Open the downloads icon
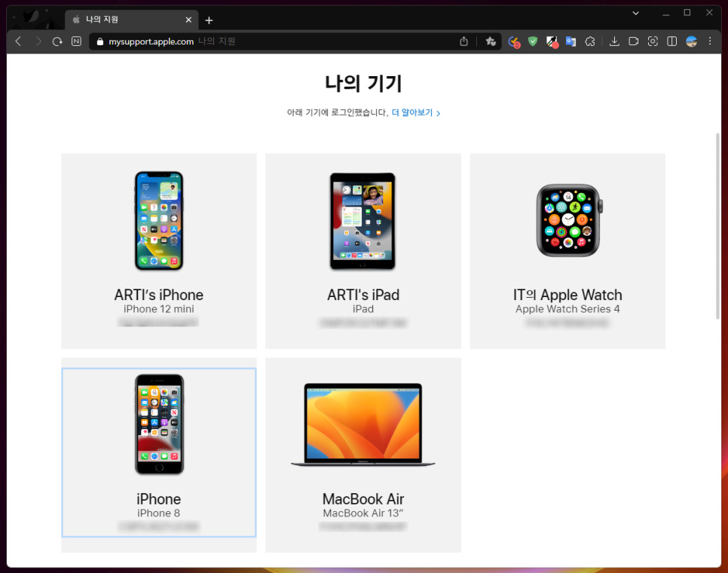Image resolution: width=728 pixels, height=573 pixels. [x=614, y=41]
